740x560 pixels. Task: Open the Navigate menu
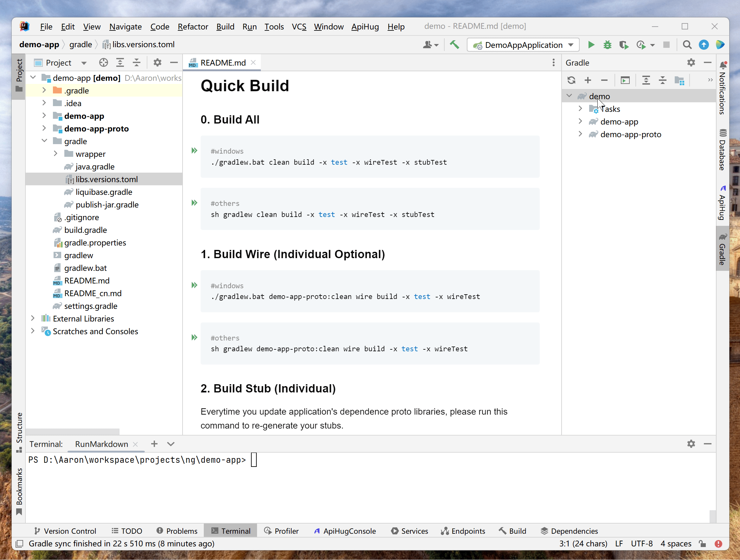click(125, 26)
